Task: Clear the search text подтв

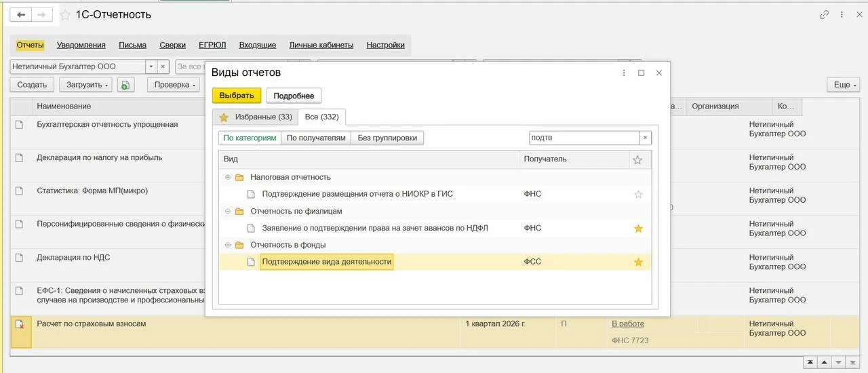Action: pos(646,138)
